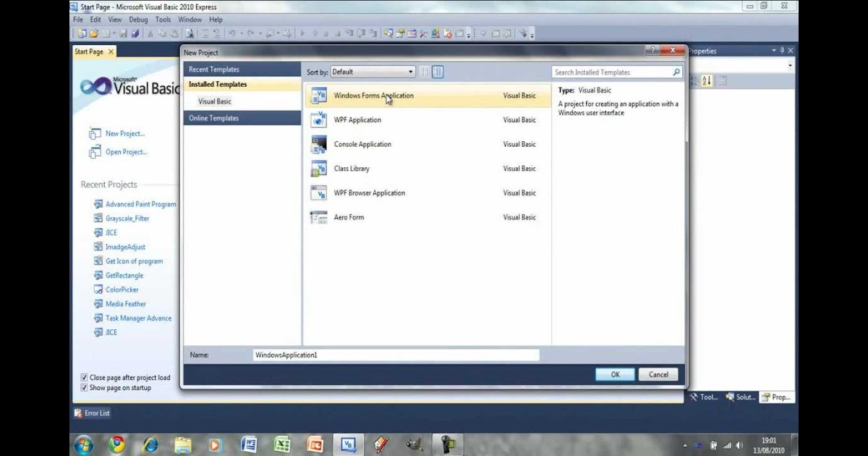Select Installed Templates category

pyautogui.click(x=242, y=85)
